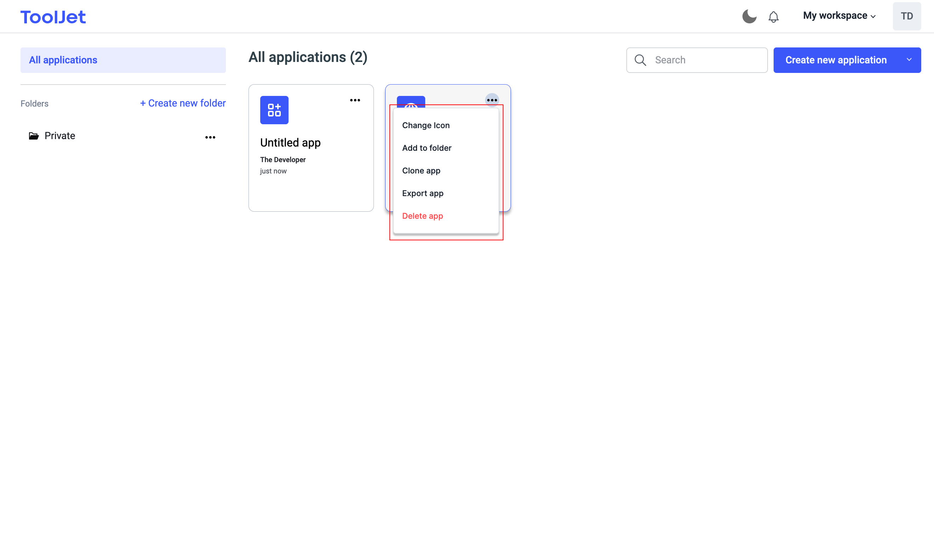Toggle dark mode with moon icon
Screen dimensions: 934x560
(x=749, y=16)
